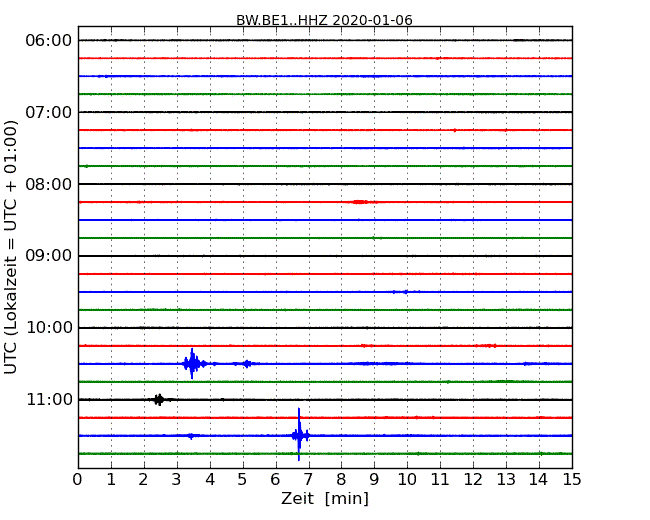Click the x-axis tick label '4'
Screen dimensions: 650x520
tap(210, 480)
